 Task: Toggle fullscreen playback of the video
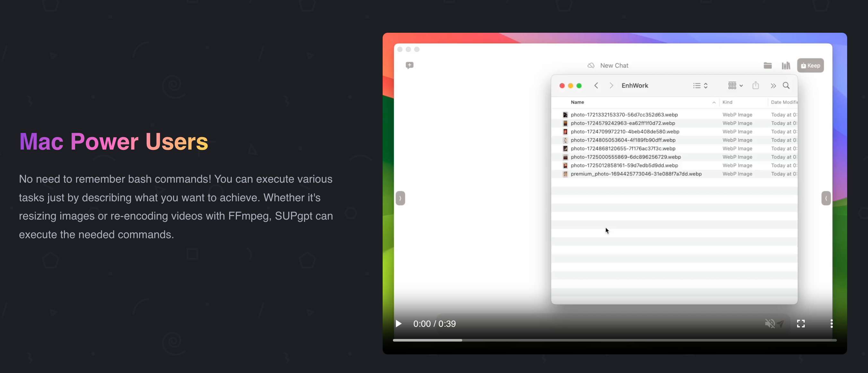click(801, 324)
